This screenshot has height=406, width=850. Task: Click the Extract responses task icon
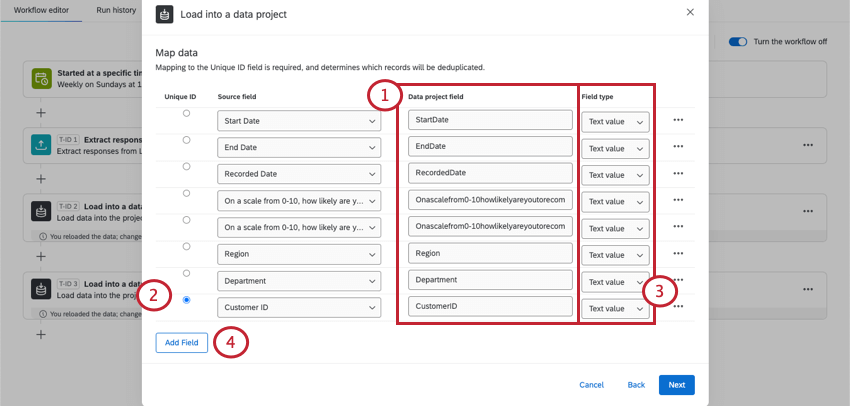41,145
